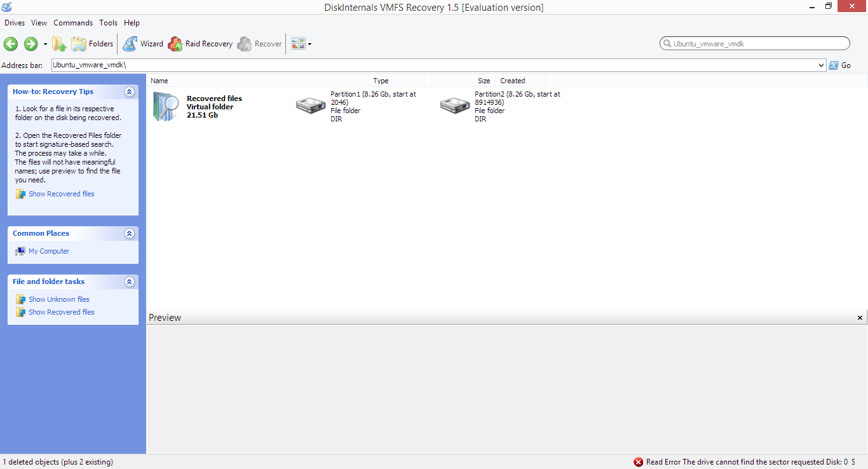Select the Partition2 drive icon
The width and height of the screenshot is (868, 469).
point(455,106)
